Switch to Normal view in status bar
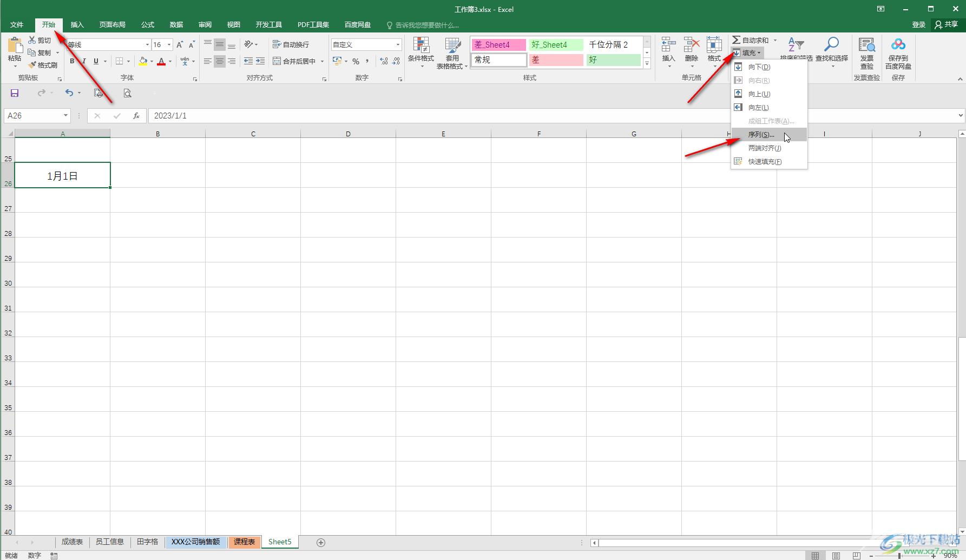This screenshot has width=966, height=560. click(x=815, y=556)
